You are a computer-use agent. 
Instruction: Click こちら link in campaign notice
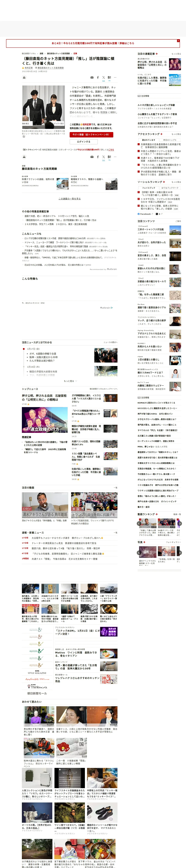pos(111,150)
